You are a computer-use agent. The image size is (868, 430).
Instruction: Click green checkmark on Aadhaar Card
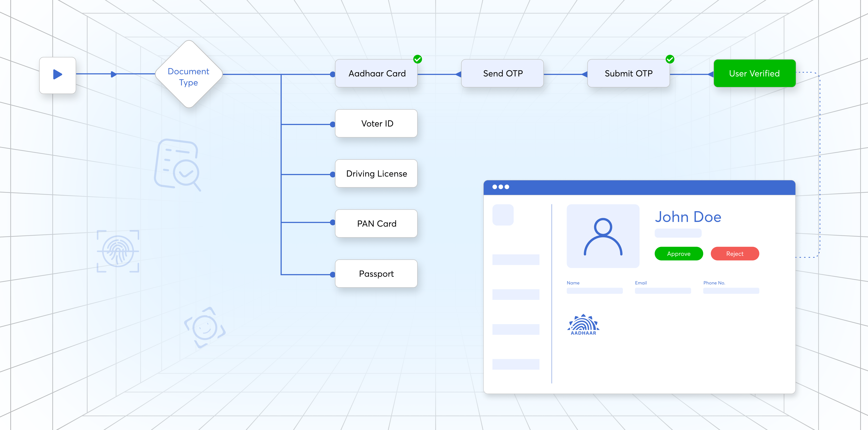[x=417, y=59]
